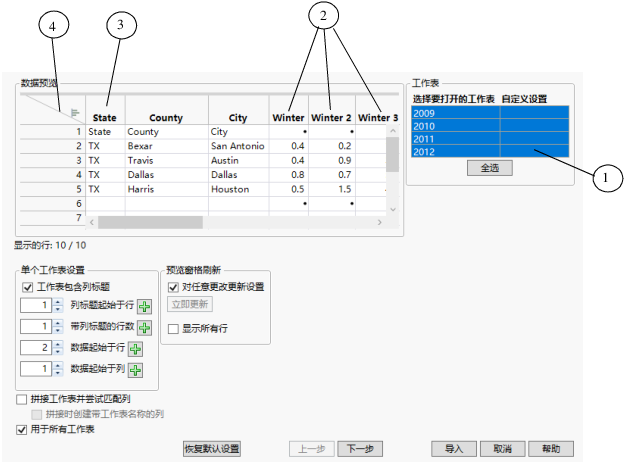This screenshot has width=625, height=464.
Task: Click the horizontal scrollbar thumb in preview
Action: tap(150, 222)
